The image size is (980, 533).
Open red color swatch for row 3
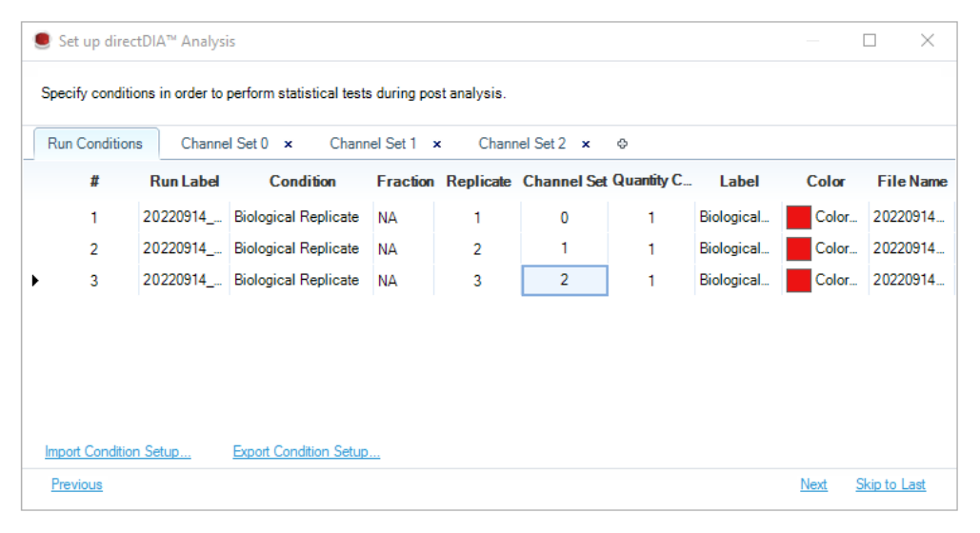coord(799,281)
